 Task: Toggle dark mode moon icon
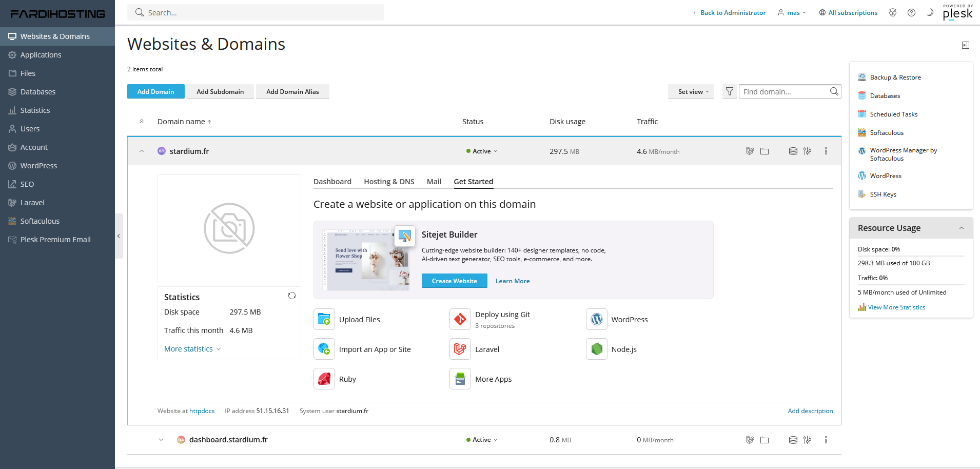pos(930,12)
